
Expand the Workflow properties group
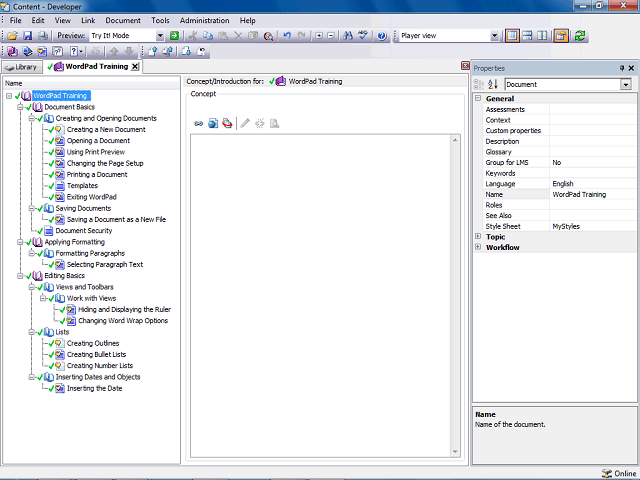(x=478, y=247)
